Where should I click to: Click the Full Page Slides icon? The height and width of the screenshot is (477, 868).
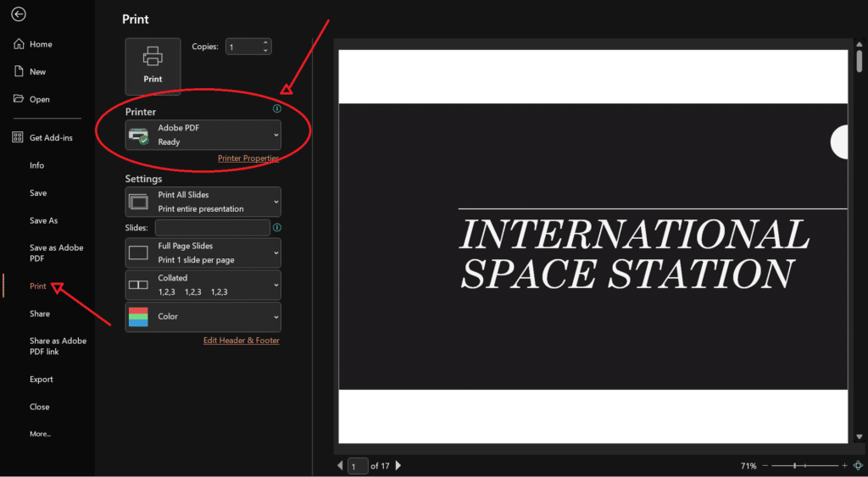click(x=138, y=252)
